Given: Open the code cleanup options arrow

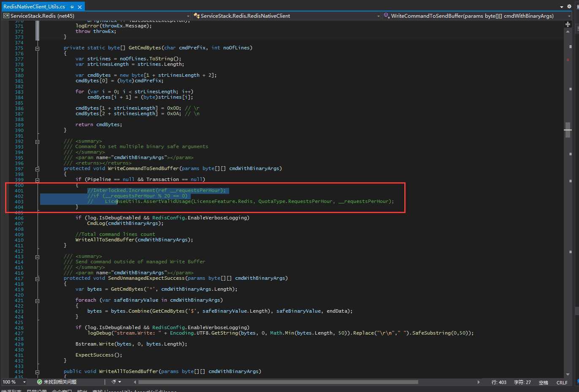Looking at the screenshot, I should click(x=120, y=382).
